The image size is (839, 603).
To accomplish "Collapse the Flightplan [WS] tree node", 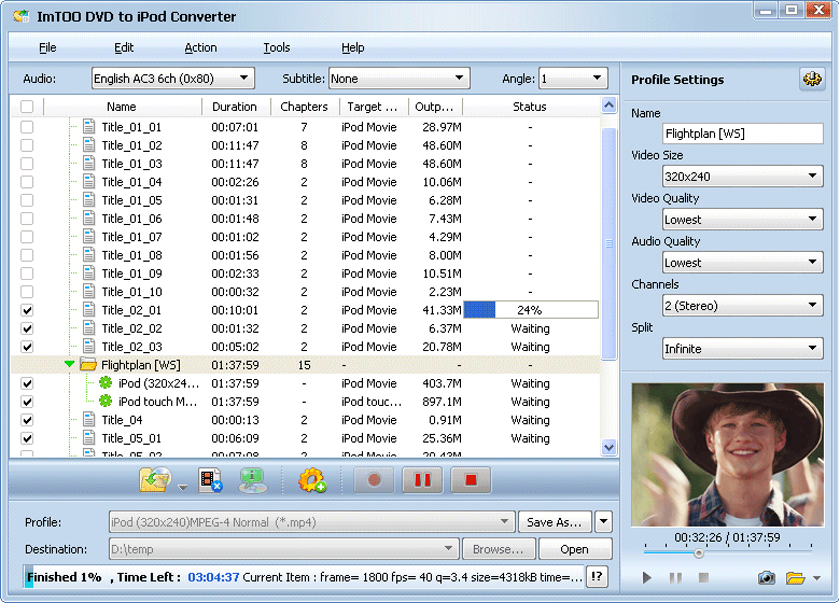I will pyautogui.click(x=69, y=365).
